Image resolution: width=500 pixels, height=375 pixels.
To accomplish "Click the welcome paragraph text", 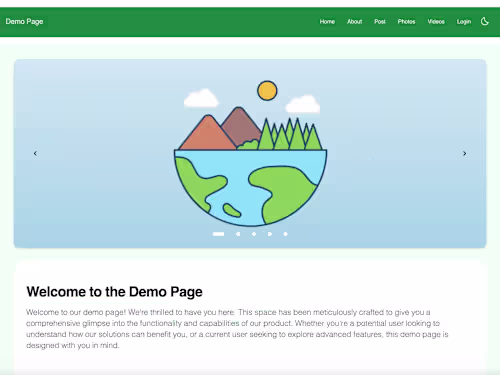I will pyautogui.click(x=237, y=329).
